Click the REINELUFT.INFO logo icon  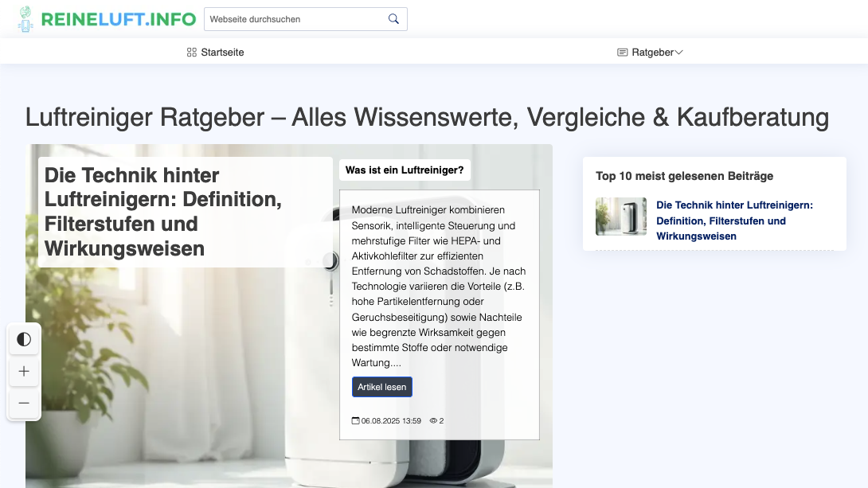26,19
